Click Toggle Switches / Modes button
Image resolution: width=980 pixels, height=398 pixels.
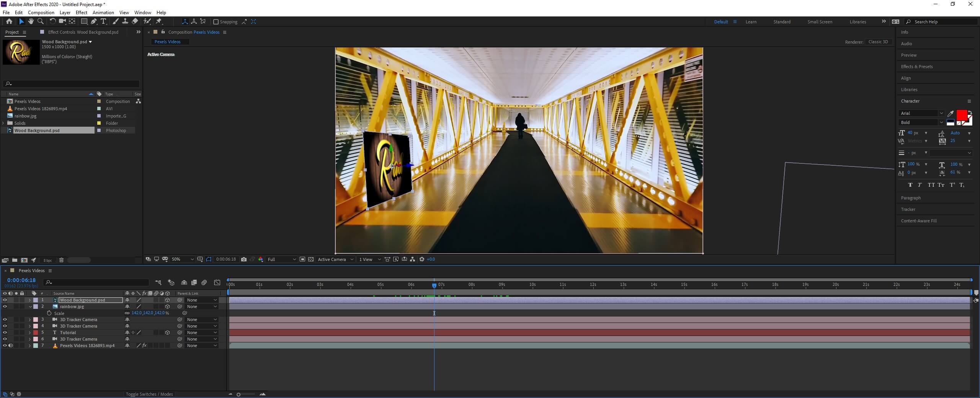tap(149, 394)
